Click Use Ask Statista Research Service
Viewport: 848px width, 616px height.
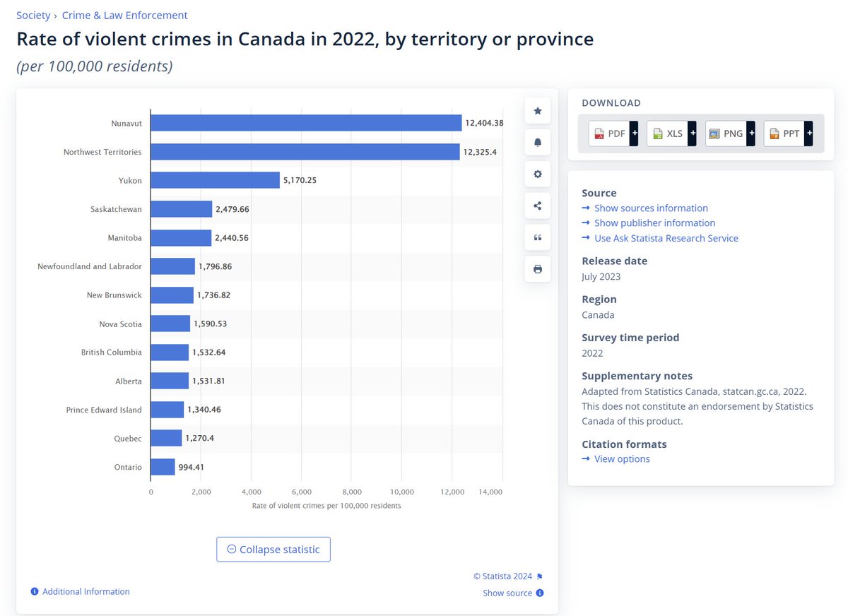pos(666,238)
